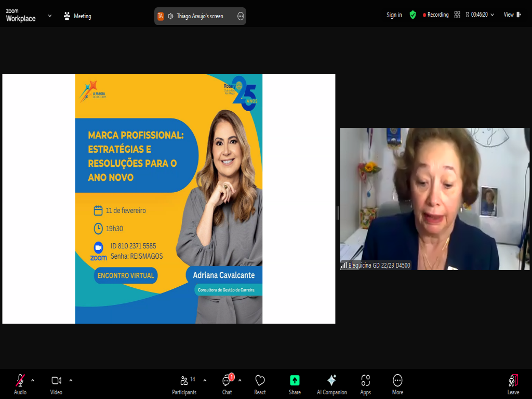The image size is (532, 399).
Task: Click the green Share screen button
Action: (295, 384)
